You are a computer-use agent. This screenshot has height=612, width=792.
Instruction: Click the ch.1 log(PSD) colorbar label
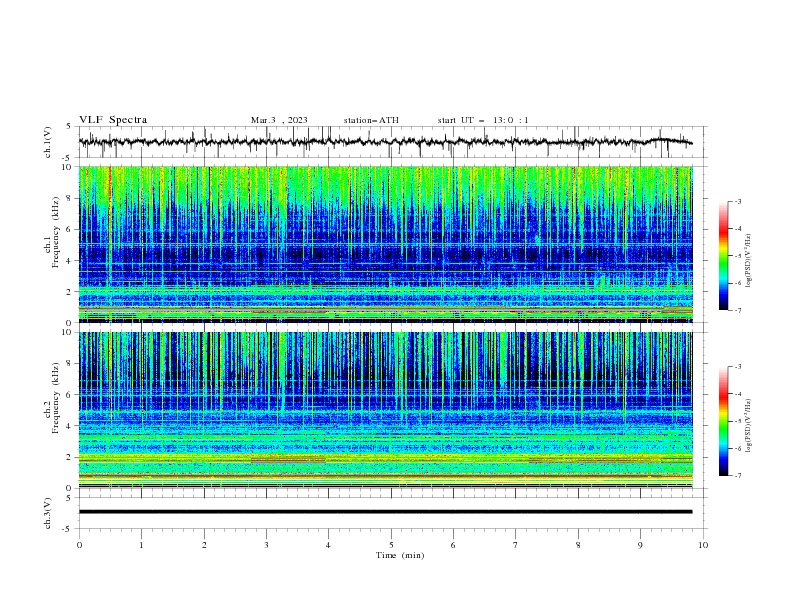click(749, 261)
